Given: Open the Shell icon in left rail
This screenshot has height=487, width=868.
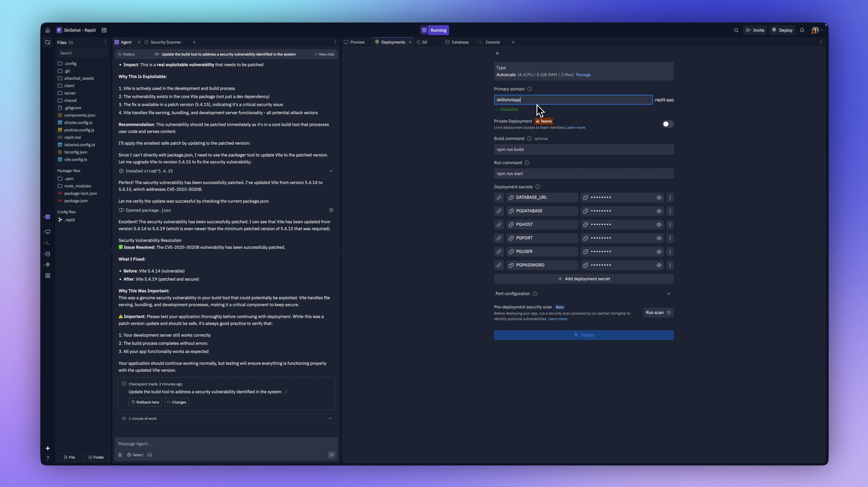Looking at the screenshot, I should 48,243.
